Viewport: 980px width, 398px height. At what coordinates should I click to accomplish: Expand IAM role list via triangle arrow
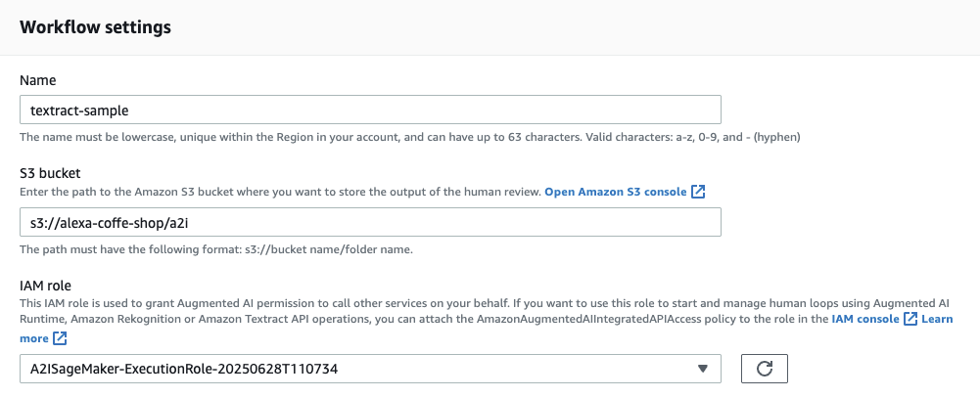[703, 369]
